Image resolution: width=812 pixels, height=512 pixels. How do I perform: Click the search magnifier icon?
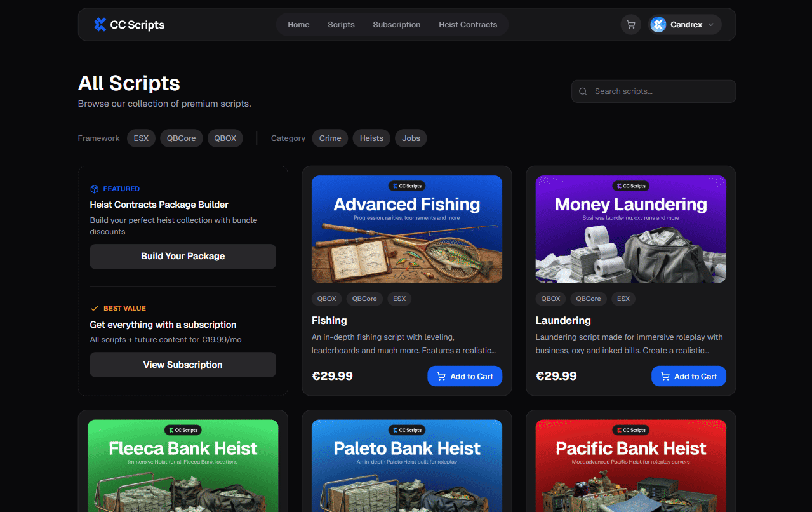(583, 91)
